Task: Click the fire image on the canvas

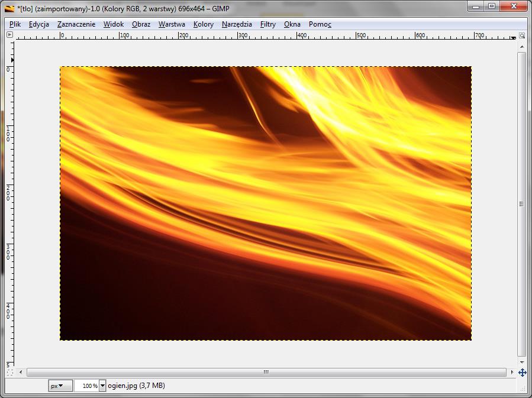Action: (x=266, y=203)
